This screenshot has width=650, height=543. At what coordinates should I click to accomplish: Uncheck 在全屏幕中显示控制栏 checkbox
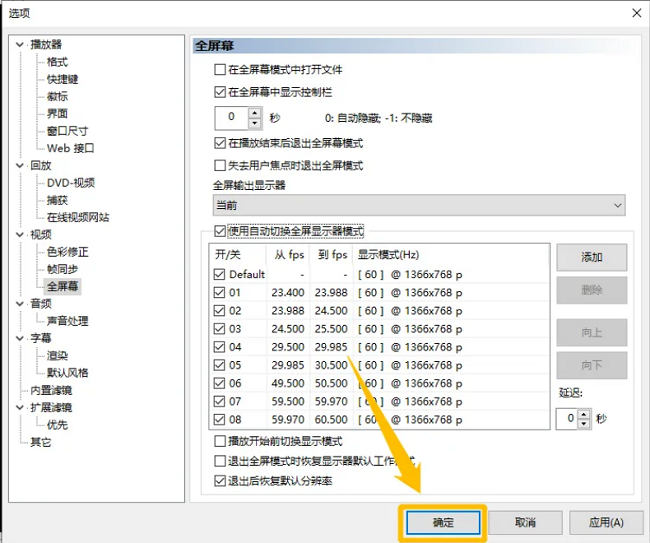click(220, 92)
